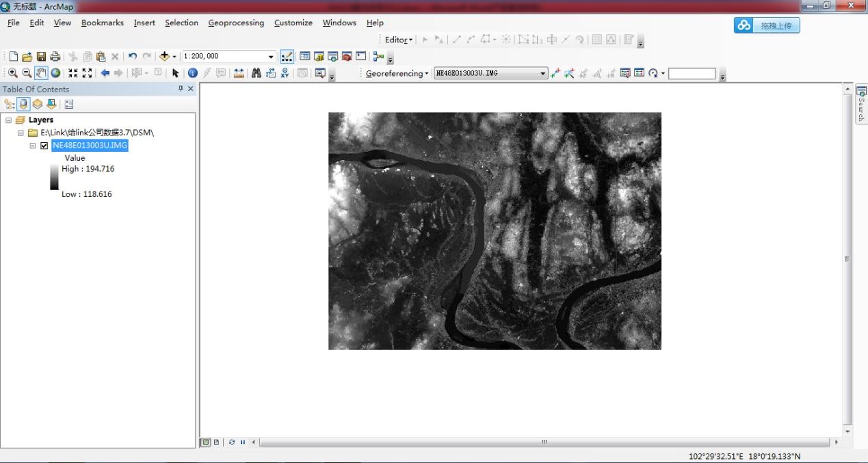Open the Search window icon in toolbar
Viewport: 868px width, 463px height.
[x=332, y=57]
